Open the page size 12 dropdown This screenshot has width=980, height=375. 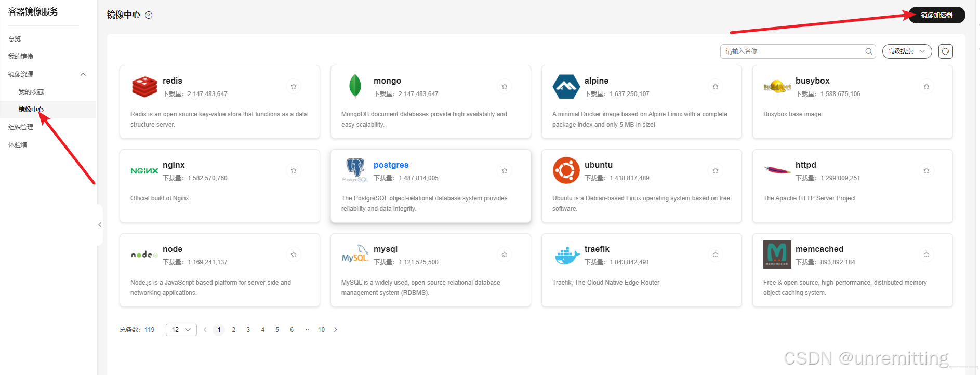tap(181, 330)
